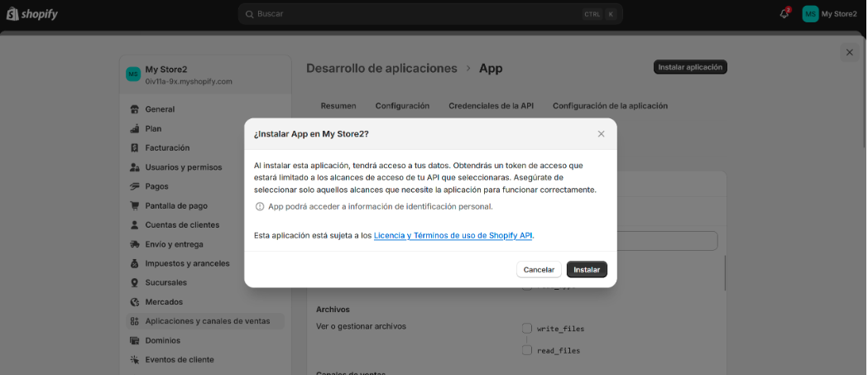Switch to the Credenciales de la API tab
This screenshot has height=375, width=868.
pos(491,106)
